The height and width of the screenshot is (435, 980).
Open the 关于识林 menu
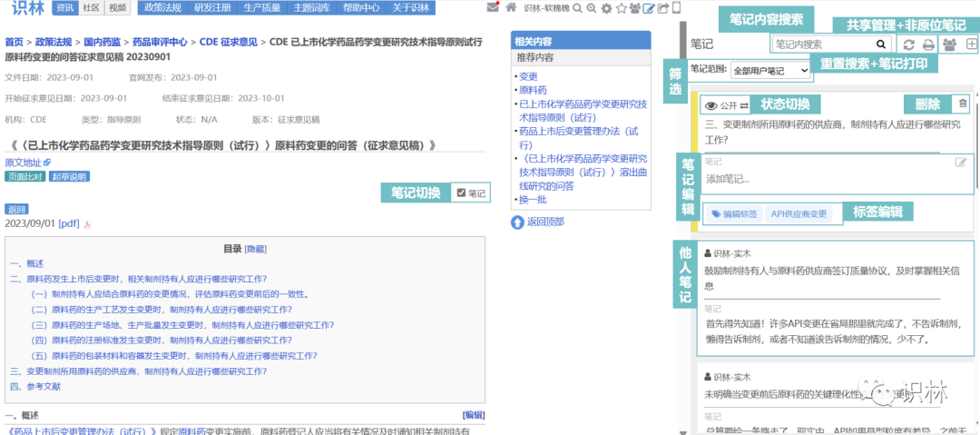411,8
